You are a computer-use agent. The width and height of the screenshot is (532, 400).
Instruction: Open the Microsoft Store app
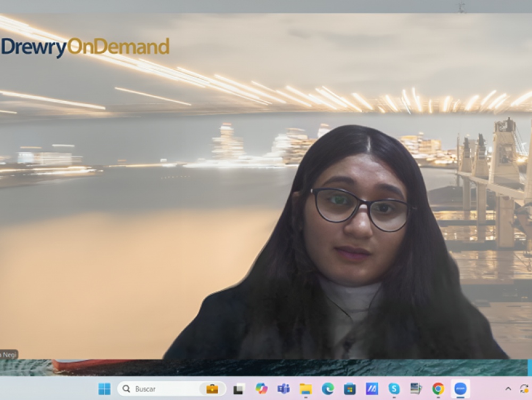[350, 389]
